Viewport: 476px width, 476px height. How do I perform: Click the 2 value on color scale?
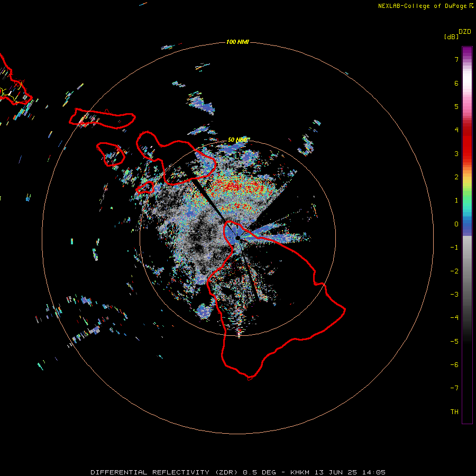(456, 177)
